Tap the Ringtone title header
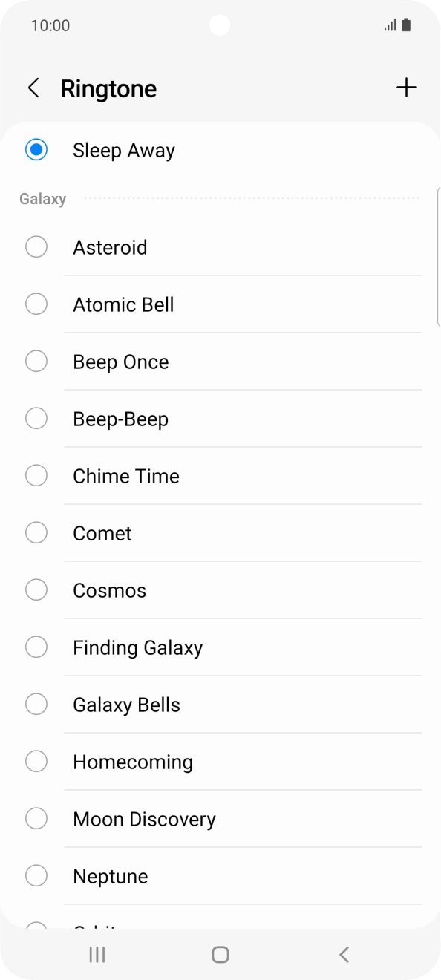441x980 pixels. [x=108, y=88]
